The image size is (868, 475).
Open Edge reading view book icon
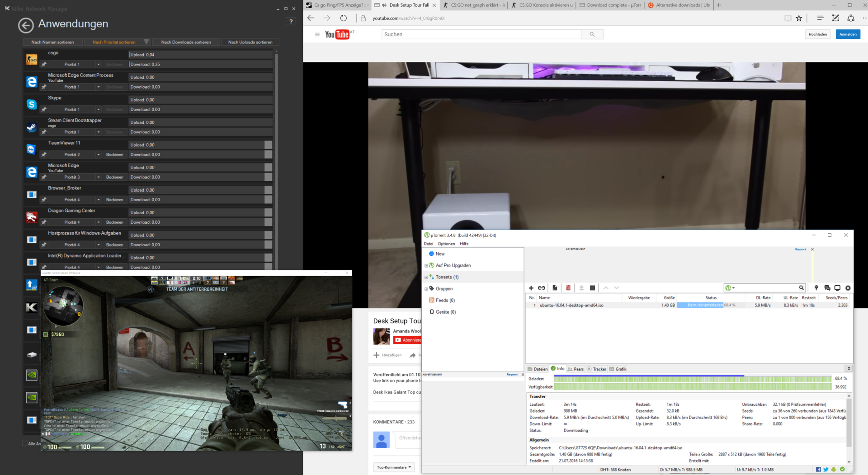coord(788,18)
